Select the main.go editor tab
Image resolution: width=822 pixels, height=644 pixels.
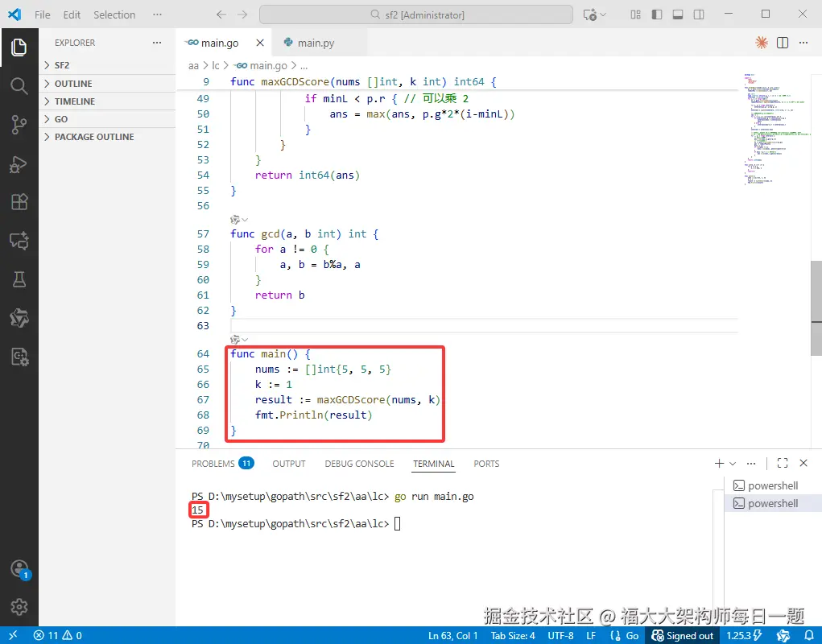pos(219,43)
